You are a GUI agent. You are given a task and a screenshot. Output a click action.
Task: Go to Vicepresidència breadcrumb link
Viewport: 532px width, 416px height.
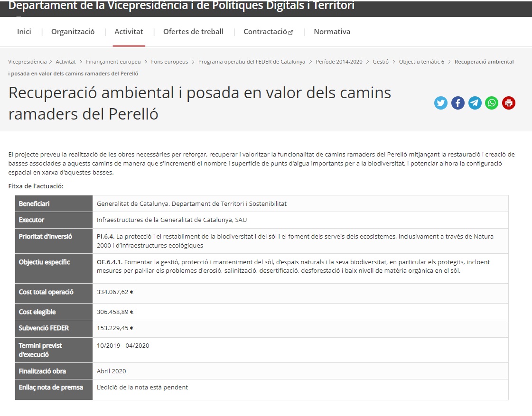click(x=28, y=62)
